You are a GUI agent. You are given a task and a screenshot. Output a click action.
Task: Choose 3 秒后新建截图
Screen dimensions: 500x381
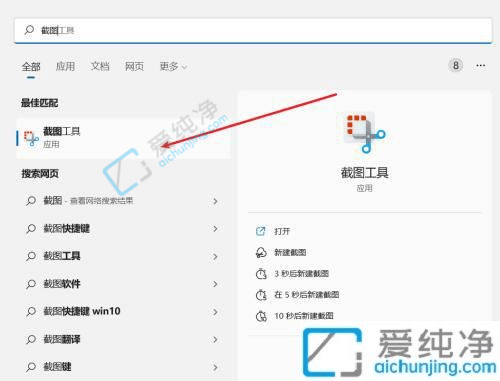click(302, 274)
